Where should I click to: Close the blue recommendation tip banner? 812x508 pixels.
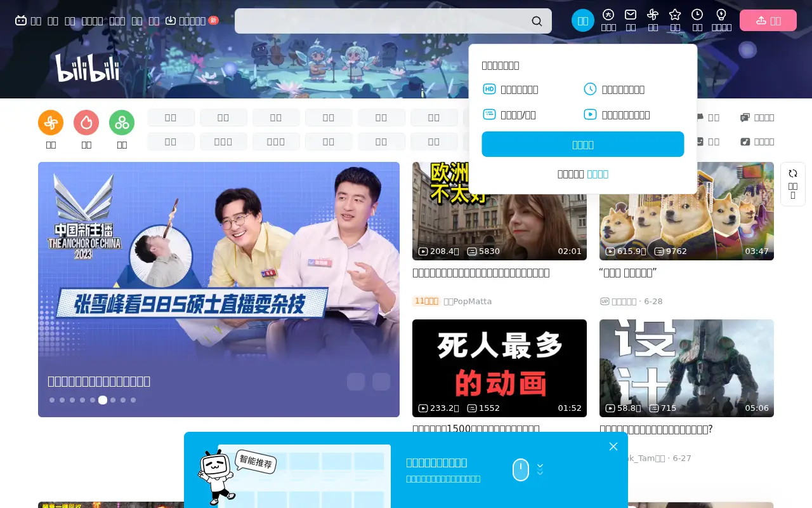(613, 446)
